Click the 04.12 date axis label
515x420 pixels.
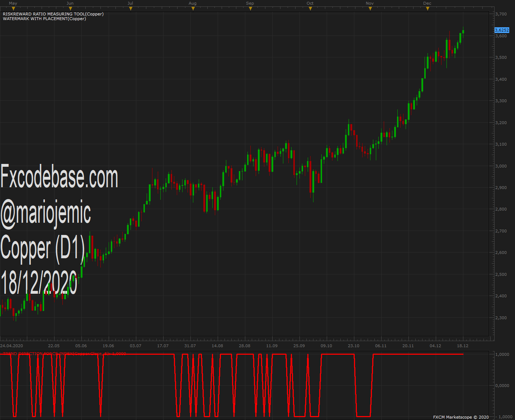[x=435, y=346]
